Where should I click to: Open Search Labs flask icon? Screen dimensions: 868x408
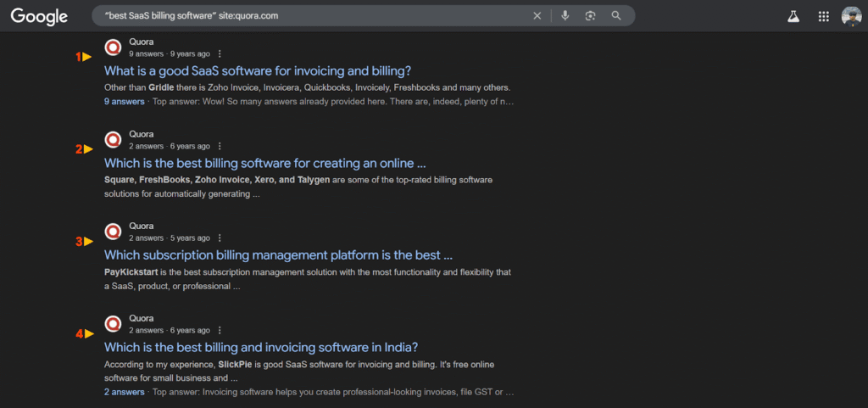(793, 16)
